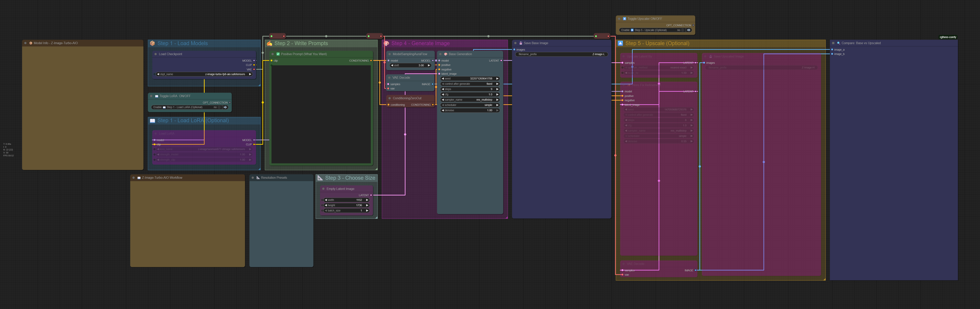Viewport: 980px width, 309px height.
Task: Toggle the Enable Step 1 Load LoRA switch
Action: tap(219, 107)
